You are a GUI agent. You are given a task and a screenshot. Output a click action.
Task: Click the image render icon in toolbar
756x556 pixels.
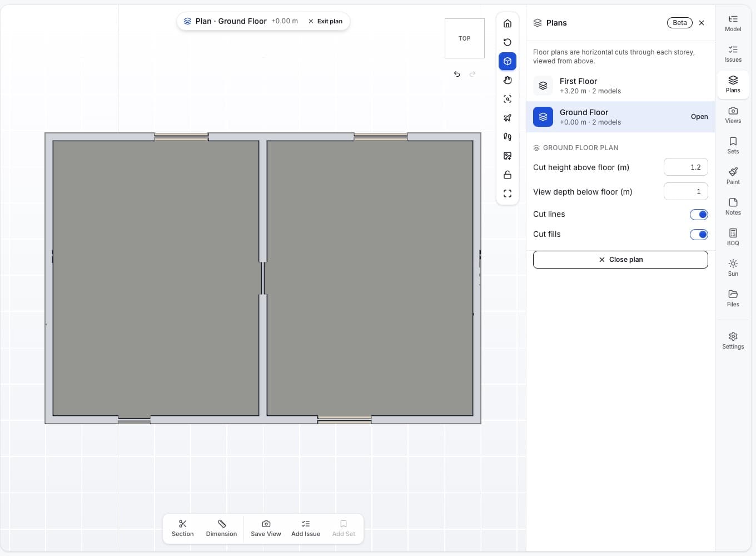coord(508,156)
